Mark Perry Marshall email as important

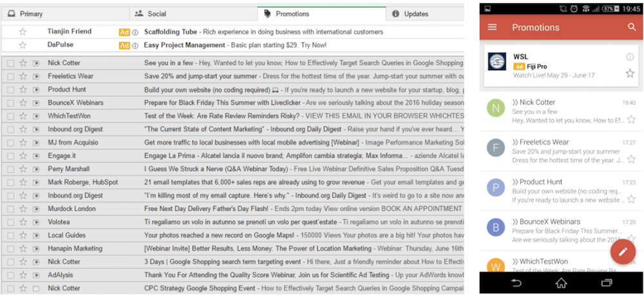coord(36,170)
